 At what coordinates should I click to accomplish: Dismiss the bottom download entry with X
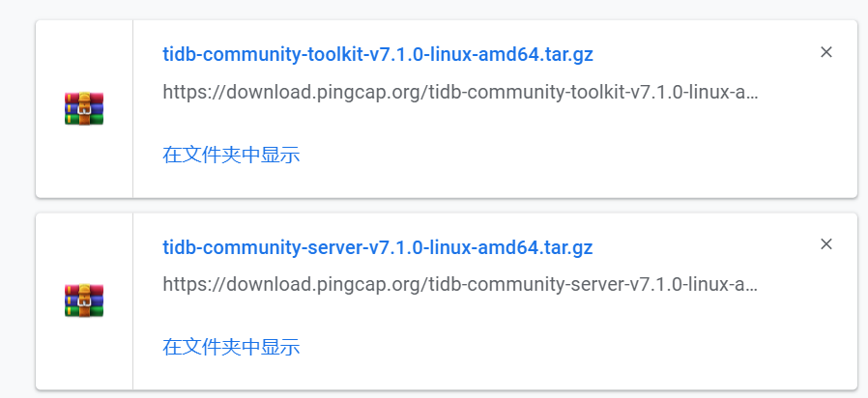click(826, 244)
